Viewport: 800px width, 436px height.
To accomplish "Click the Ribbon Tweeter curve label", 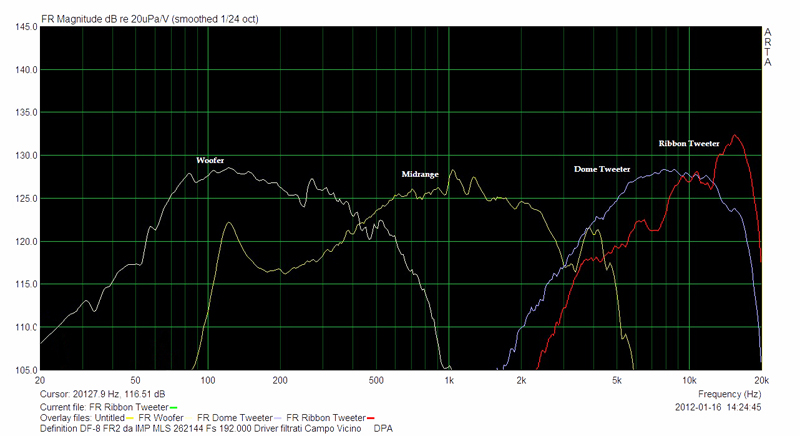I will [689, 144].
